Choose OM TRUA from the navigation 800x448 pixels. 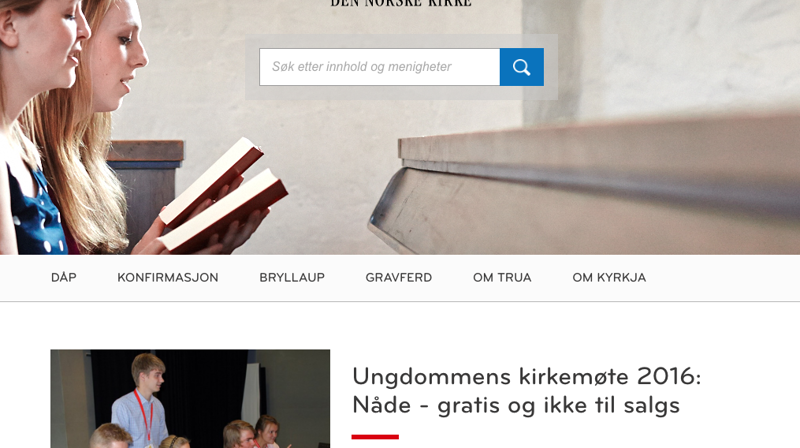tap(502, 278)
